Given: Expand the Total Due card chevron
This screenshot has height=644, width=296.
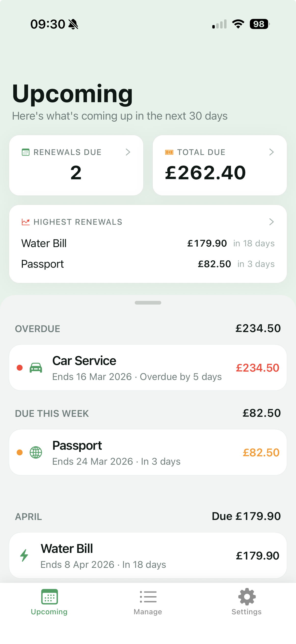Looking at the screenshot, I should pyautogui.click(x=271, y=152).
